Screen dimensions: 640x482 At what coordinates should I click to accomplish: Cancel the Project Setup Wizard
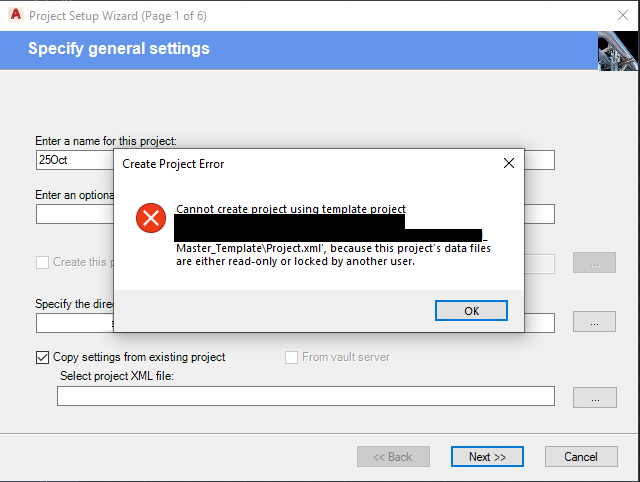pos(581,457)
